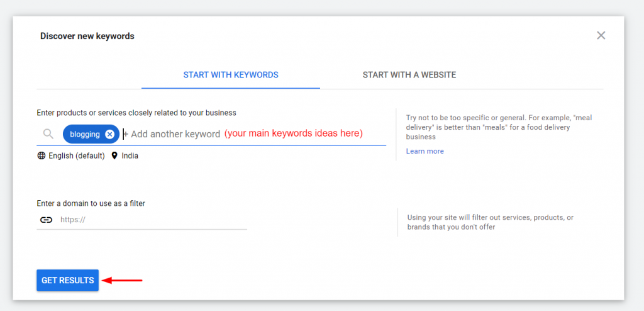This screenshot has width=644, height=311.
Task: Click the link chain icon
Action: tap(46, 220)
